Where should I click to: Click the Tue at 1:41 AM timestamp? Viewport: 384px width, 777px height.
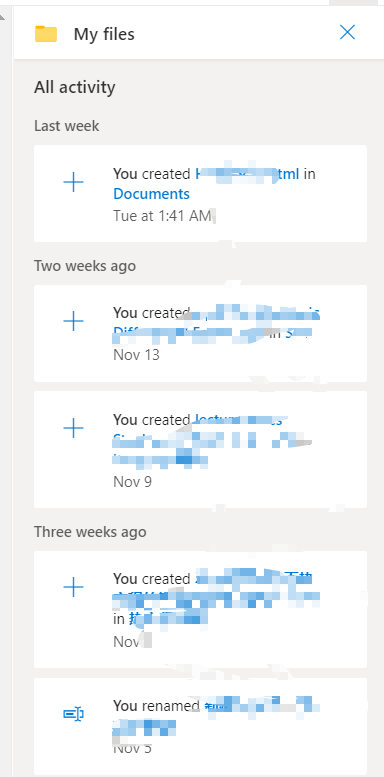(162, 216)
